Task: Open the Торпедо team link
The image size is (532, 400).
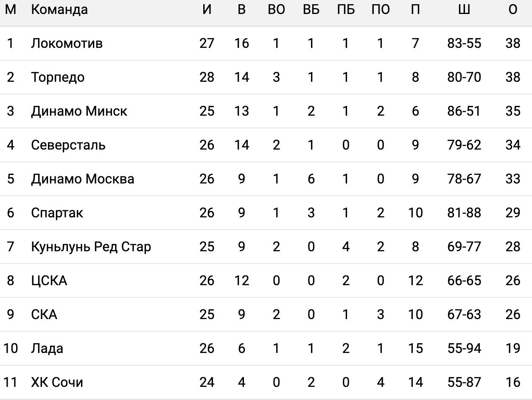Action: click(x=58, y=77)
